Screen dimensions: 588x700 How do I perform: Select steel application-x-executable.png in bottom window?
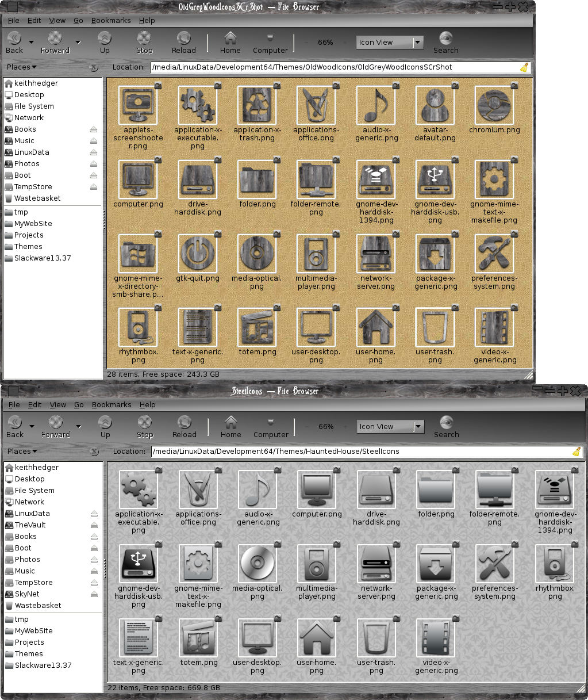click(139, 489)
